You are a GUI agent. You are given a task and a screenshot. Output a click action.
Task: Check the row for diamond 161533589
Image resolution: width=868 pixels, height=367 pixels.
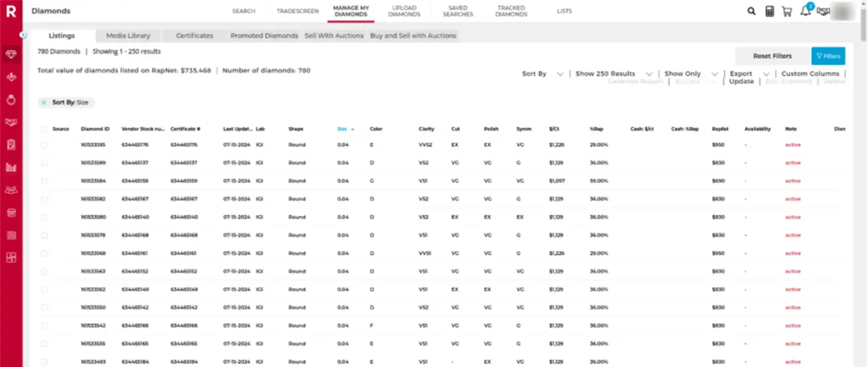click(x=44, y=163)
